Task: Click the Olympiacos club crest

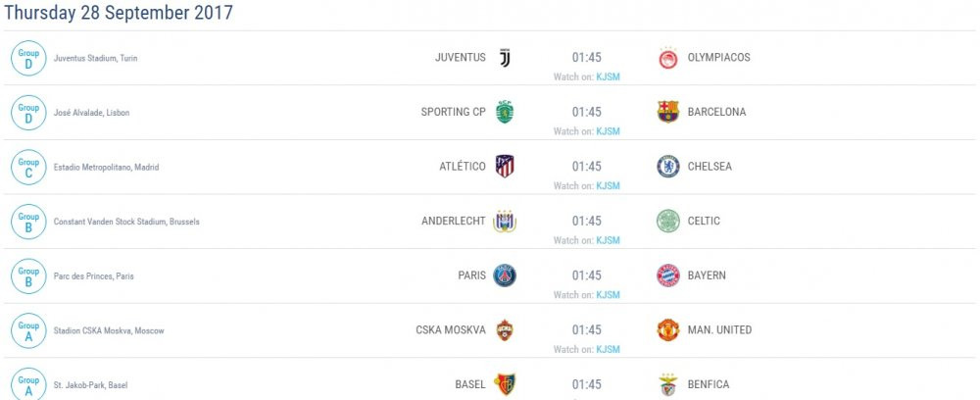Action: 668,58
